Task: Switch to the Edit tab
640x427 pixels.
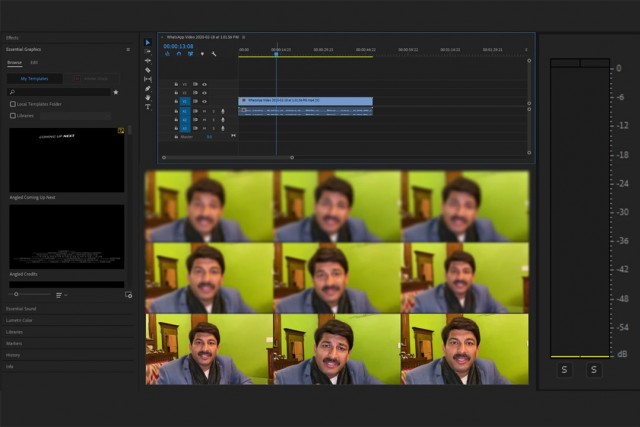Action: click(34, 63)
